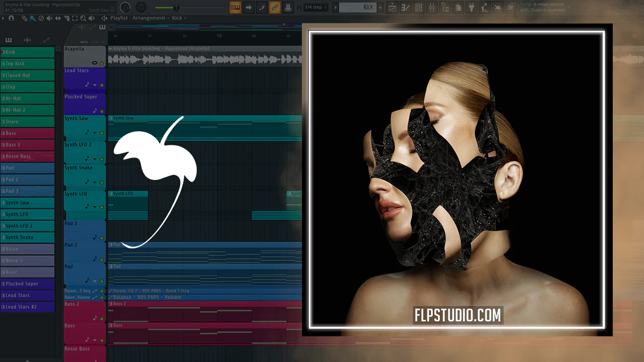Select the Kick pattern in picker
Image resolution: width=644 pixels, height=362 pixels.
pos(27,52)
